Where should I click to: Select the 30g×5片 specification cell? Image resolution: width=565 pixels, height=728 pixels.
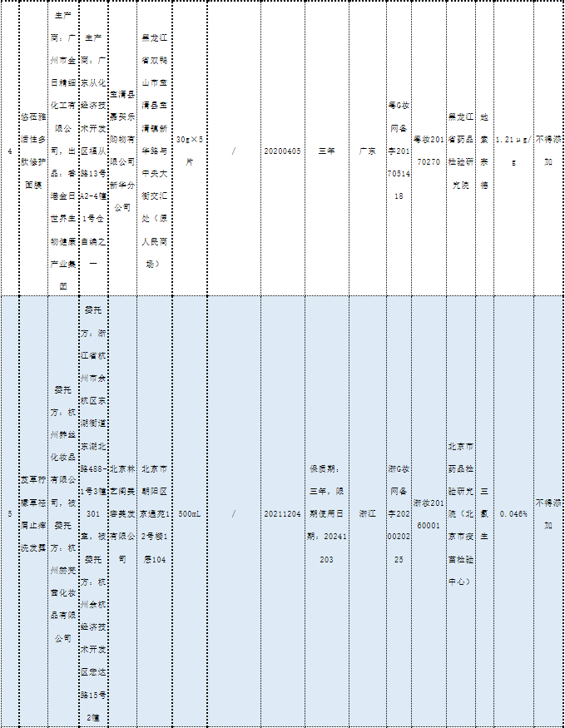click(x=191, y=151)
